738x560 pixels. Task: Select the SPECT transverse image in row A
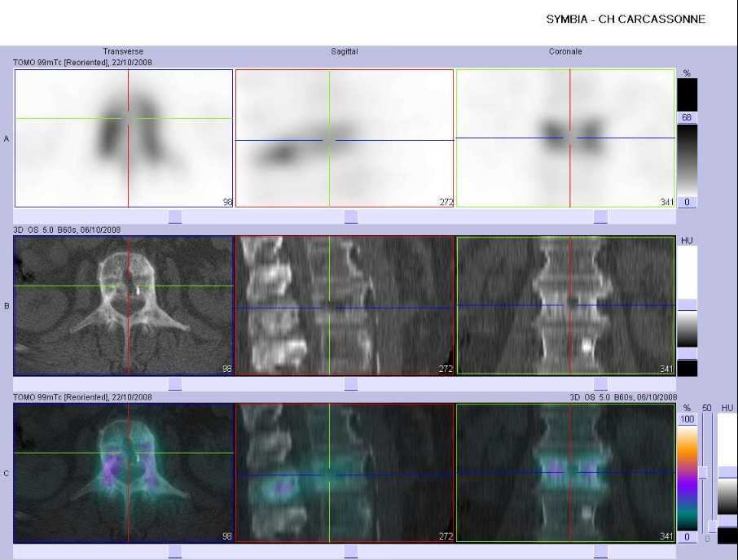coord(124,138)
